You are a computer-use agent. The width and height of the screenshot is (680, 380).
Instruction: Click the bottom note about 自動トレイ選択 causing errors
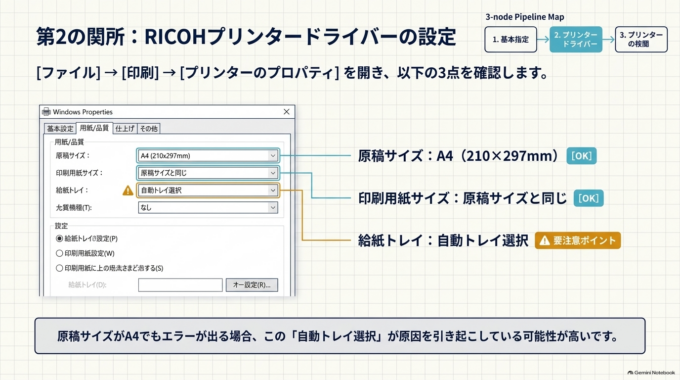340,336
